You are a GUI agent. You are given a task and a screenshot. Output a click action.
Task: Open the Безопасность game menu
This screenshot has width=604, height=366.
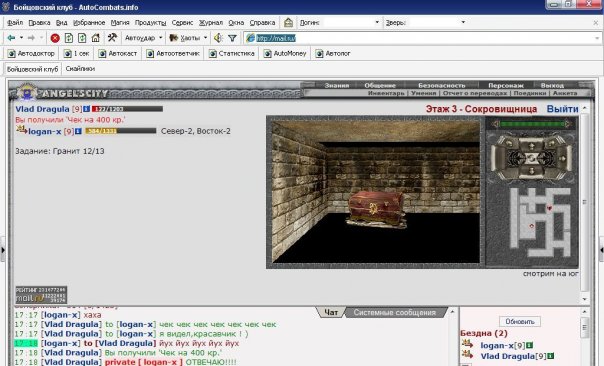click(442, 86)
